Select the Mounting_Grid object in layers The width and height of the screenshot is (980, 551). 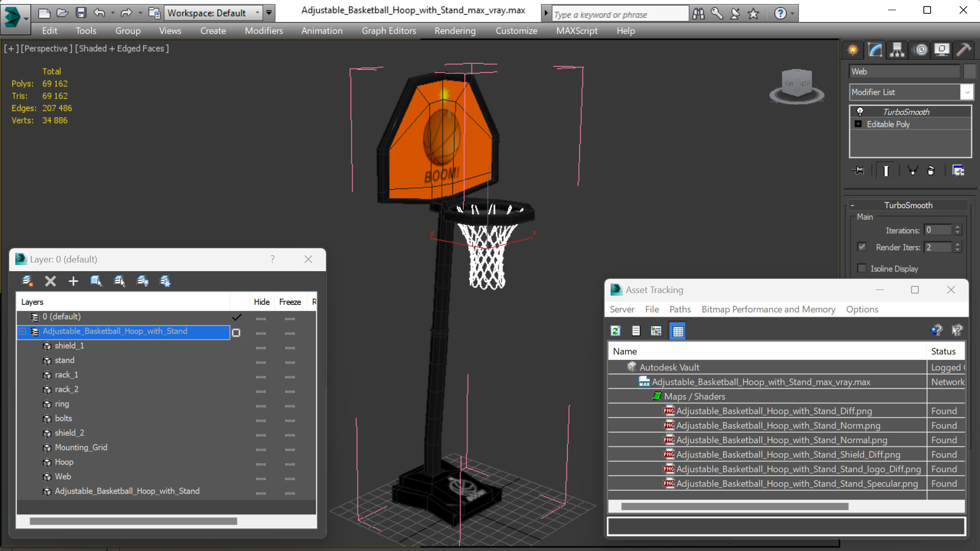(81, 447)
